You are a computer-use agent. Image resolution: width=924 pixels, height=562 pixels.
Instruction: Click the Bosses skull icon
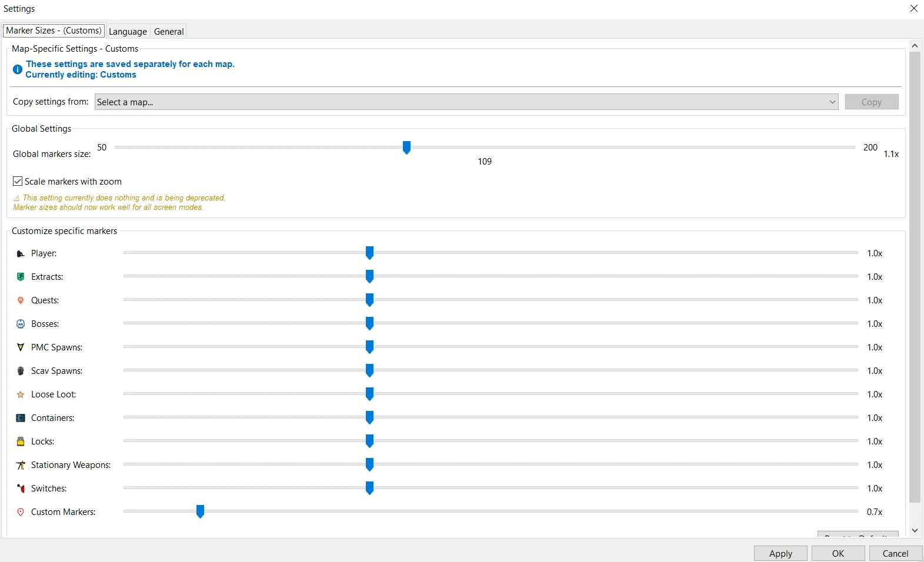21,324
